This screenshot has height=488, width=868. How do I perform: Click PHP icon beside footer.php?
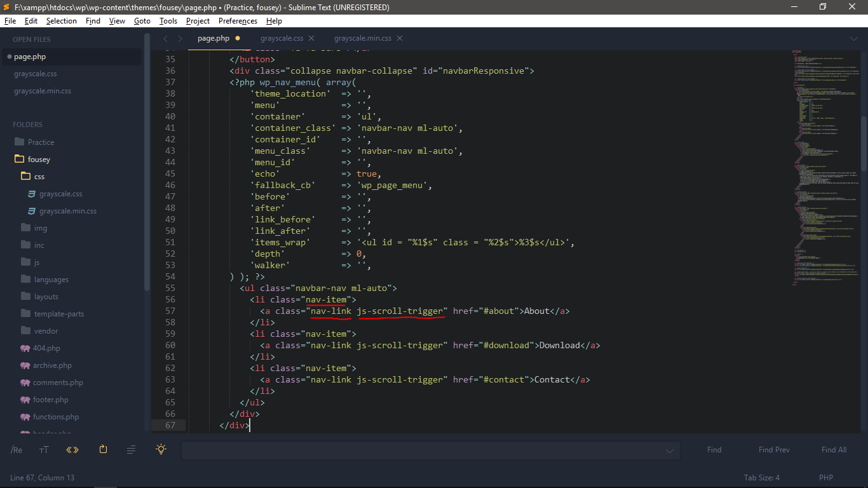25,400
